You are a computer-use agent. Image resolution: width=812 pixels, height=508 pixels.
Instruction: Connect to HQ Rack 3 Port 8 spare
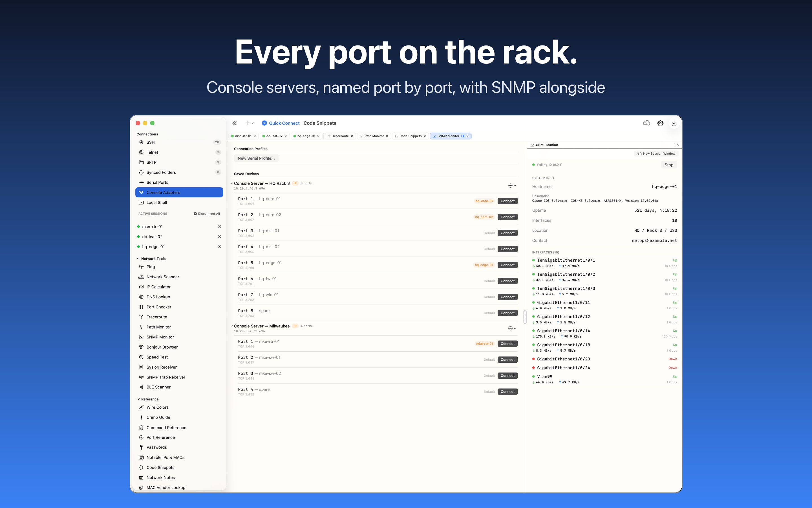[x=507, y=313]
